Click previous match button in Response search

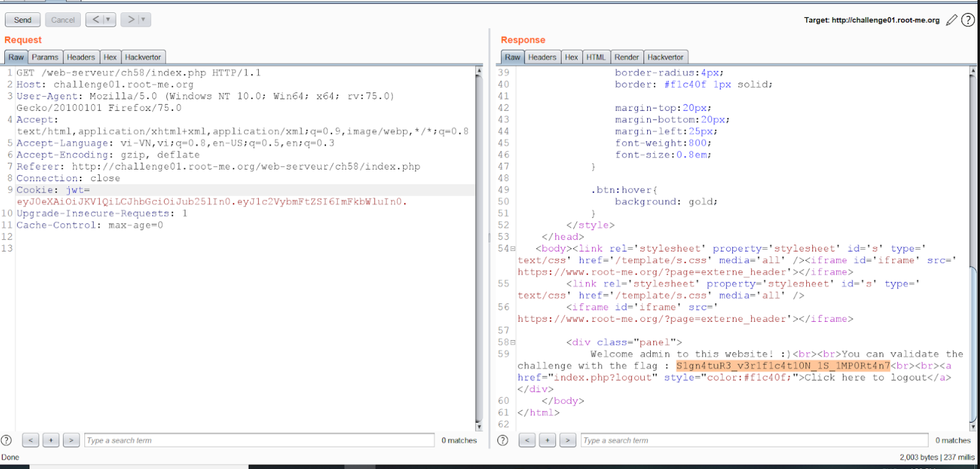click(527, 440)
